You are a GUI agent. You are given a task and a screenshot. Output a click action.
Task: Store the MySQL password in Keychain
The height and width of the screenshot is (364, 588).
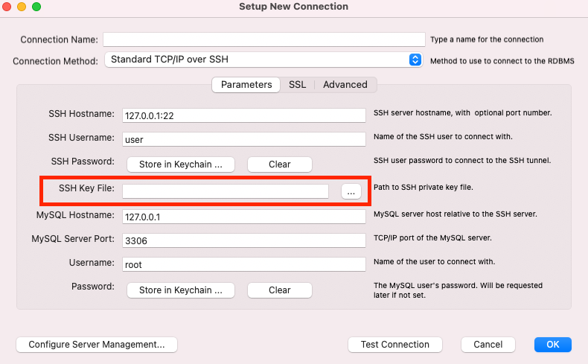(x=181, y=290)
